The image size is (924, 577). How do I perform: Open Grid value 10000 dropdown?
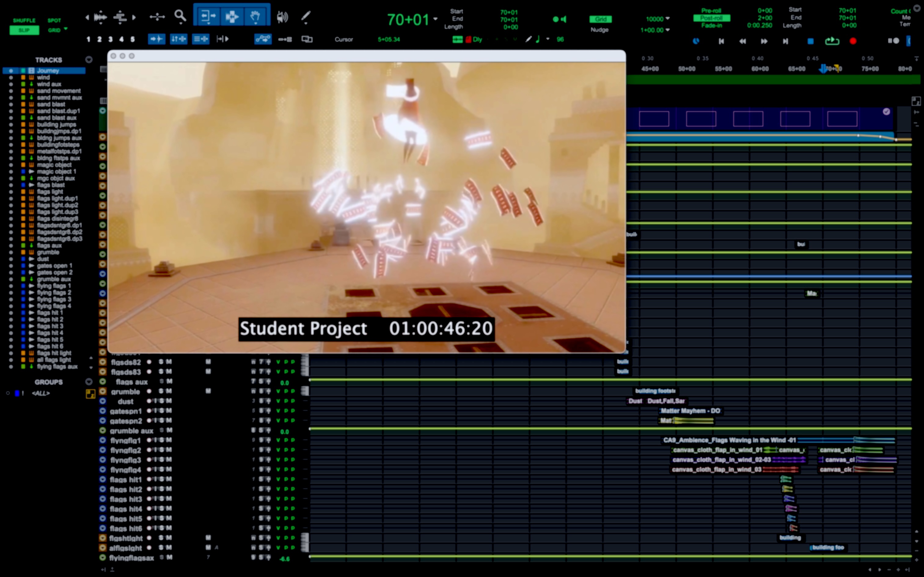pyautogui.click(x=668, y=18)
